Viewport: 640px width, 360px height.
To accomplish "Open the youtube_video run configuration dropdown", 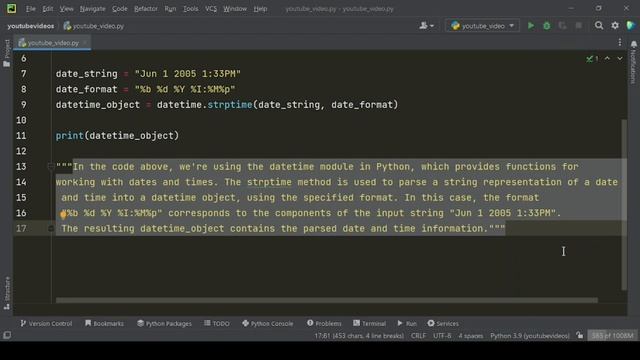I will [x=482, y=26].
